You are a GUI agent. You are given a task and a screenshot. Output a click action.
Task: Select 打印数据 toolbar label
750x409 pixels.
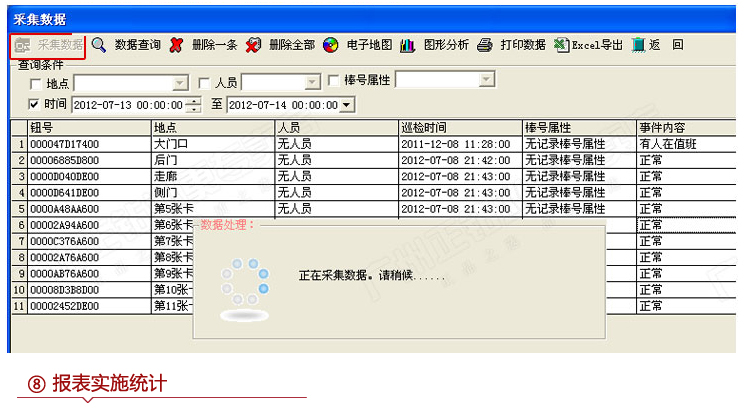tap(523, 45)
